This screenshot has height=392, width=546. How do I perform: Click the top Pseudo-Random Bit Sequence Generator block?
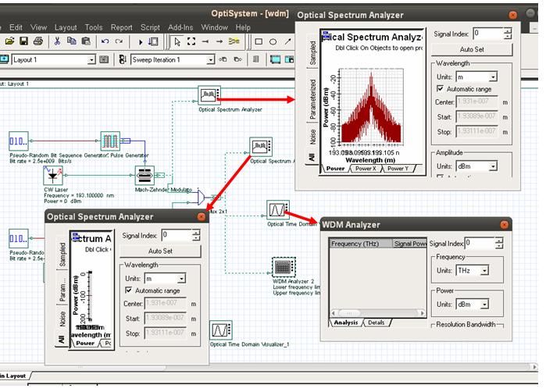(19, 141)
